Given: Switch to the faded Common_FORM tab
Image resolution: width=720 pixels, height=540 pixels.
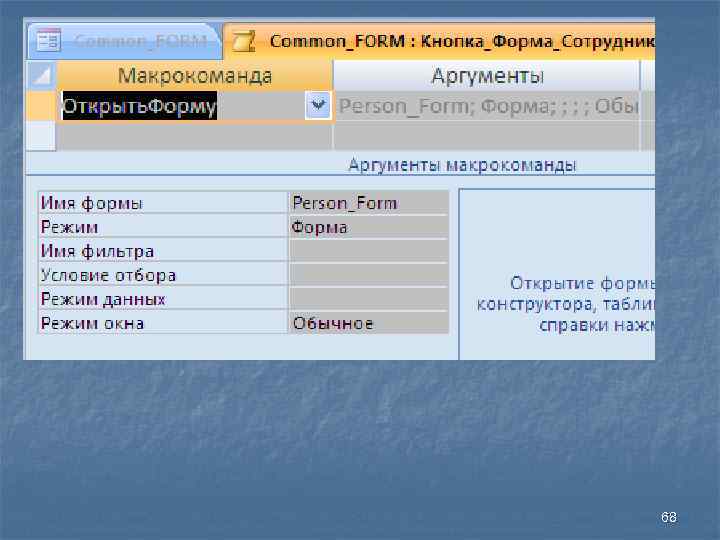Looking at the screenshot, I should click(124, 42).
